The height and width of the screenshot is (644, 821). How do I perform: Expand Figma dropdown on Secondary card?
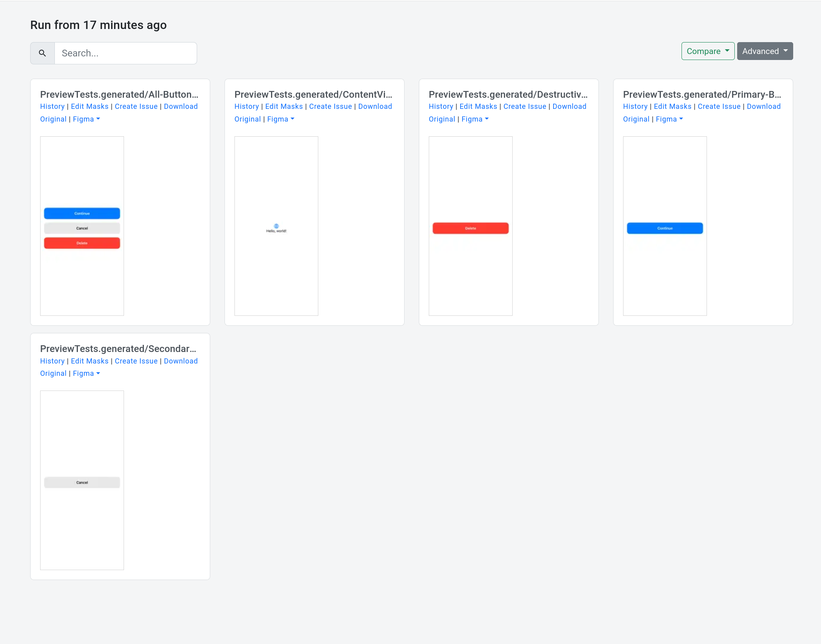coord(86,373)
